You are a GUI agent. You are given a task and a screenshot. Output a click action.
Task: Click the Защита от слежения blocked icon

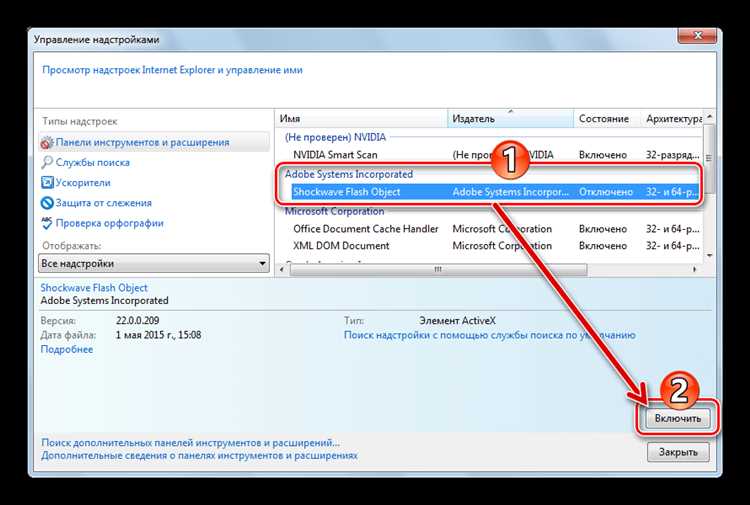tap(47, 203)
